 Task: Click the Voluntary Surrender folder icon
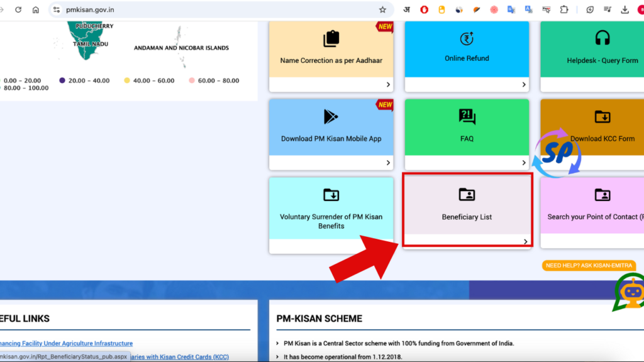331,195
